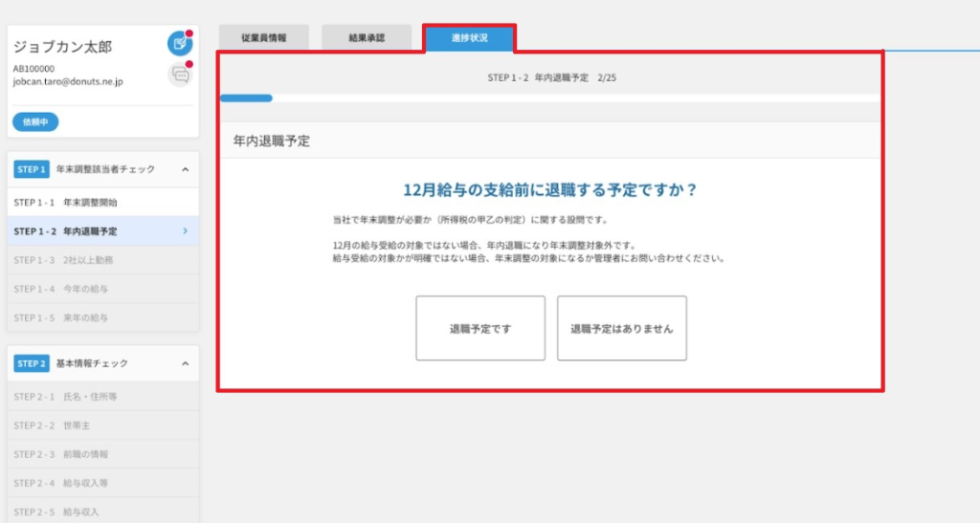Select STEP 1-2 年内退職予定 in the sidebar
Screen dimensions: 980x523
click(103, 231)
